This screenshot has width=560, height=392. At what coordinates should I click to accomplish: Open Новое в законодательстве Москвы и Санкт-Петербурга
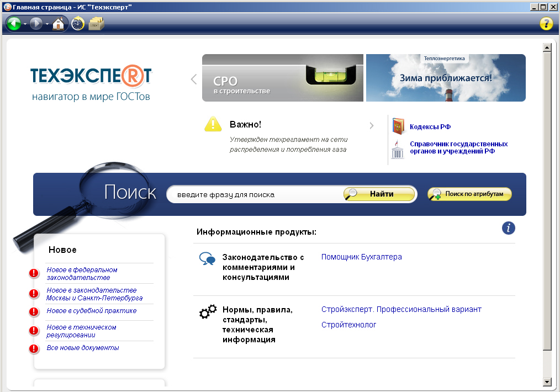coord(94,294)
